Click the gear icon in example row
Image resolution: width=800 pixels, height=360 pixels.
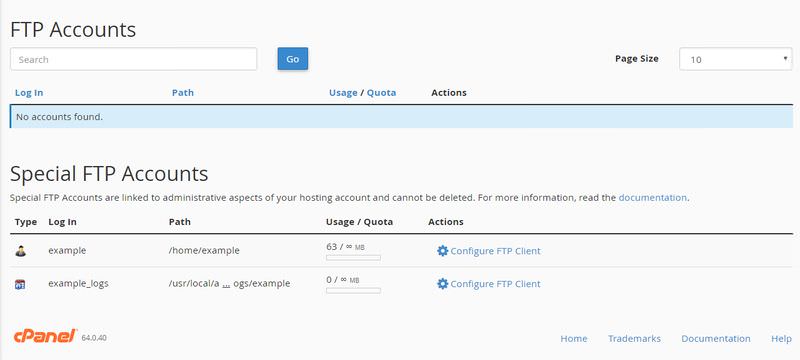(x=442, y=251)
